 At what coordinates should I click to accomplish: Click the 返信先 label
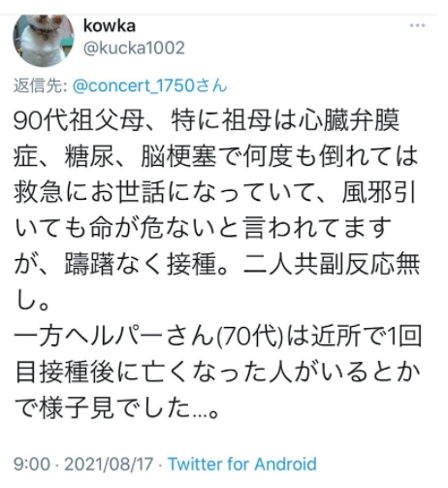click(40, 85)
